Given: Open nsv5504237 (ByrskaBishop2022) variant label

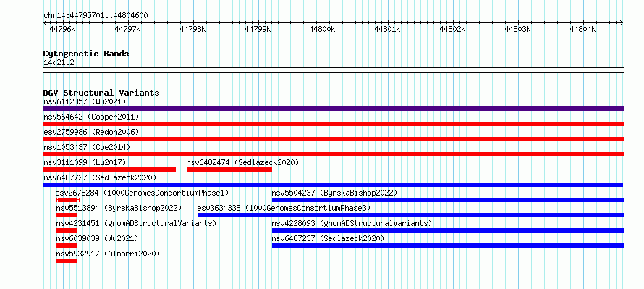Looking at the screenshot, I should (x=334, y=193).
